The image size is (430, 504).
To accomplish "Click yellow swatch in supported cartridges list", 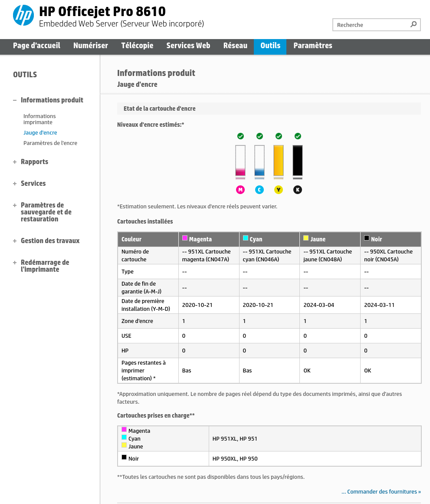I will [124, 445].
